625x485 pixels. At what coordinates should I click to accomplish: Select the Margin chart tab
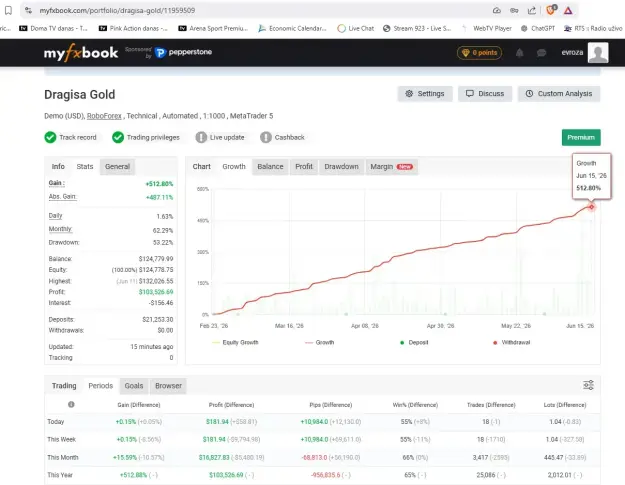pyautogui.click(x=391, y=167)
